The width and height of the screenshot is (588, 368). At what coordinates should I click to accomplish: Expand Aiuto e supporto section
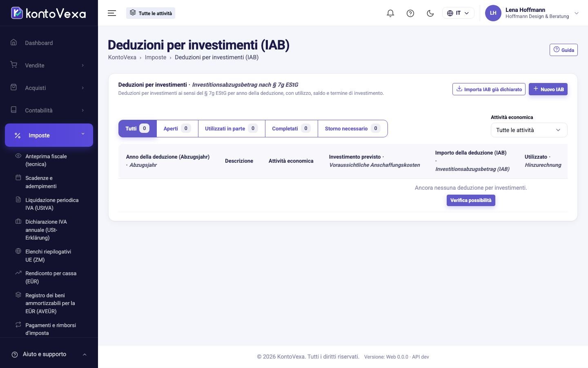click(x=49, y=354)
